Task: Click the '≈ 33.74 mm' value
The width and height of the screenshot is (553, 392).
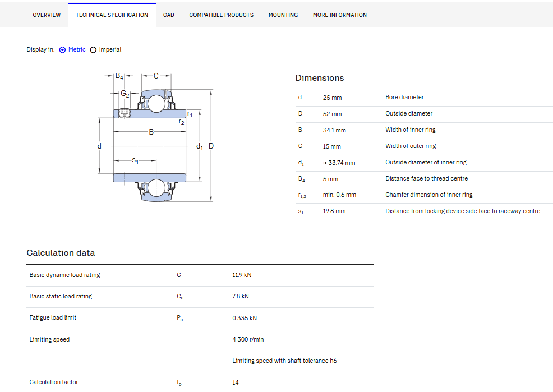Action: (x=339, y=163)
